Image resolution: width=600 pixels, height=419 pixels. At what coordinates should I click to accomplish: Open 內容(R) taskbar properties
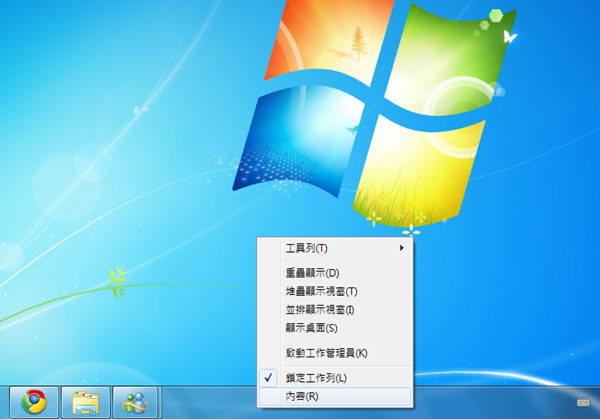point(335,396)
